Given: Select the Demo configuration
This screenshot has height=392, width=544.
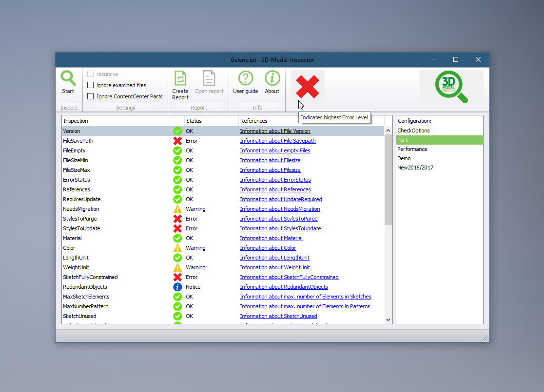Looking at the screenshot, I should pos(439,158).
